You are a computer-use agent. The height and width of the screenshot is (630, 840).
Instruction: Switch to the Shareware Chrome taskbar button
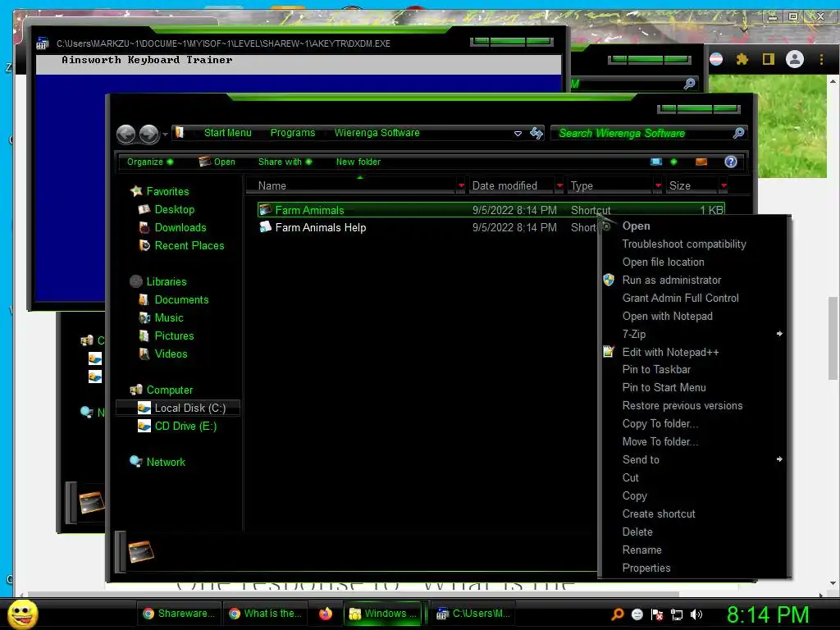[179, 614]
